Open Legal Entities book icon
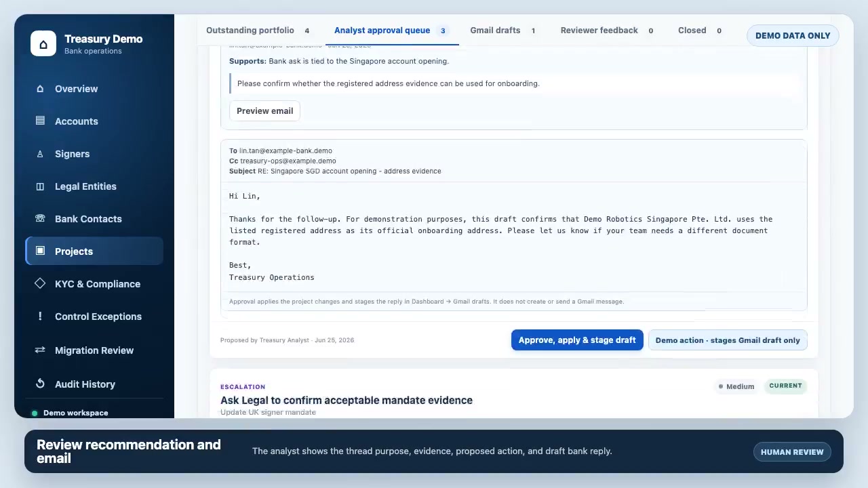This screenshot has width=868, height=488. pyautogui.click(x=40, y=186)
